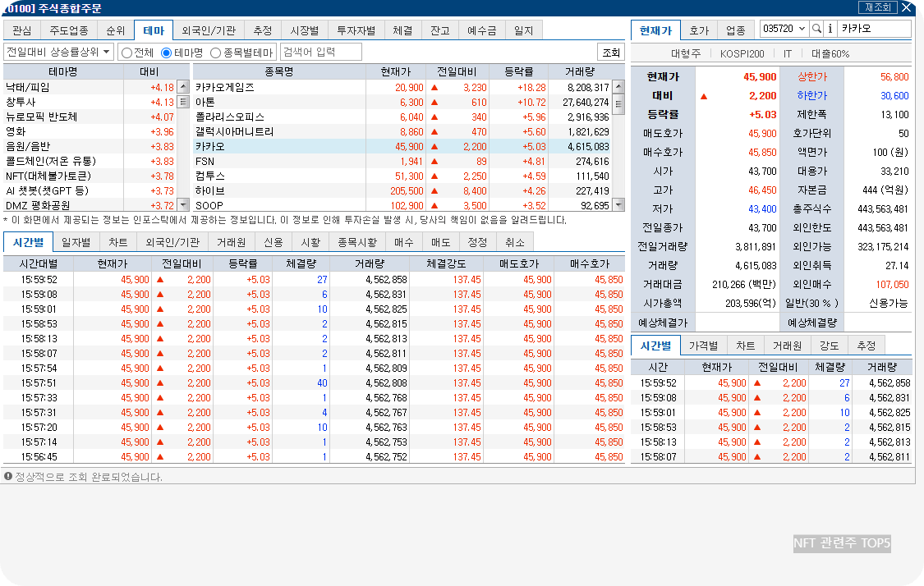The height and width of the screenshot is (586, 924).
Task: Click theme list scroll-down arrow
Action: point(183,205)
